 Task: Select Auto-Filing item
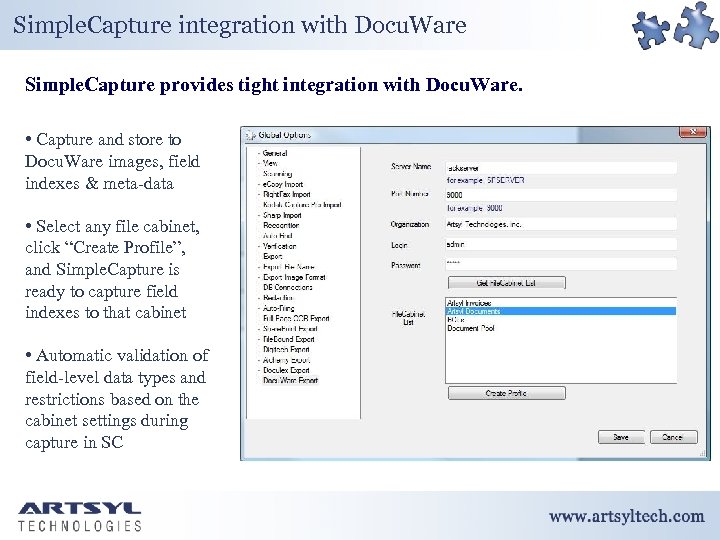(278, 308)
